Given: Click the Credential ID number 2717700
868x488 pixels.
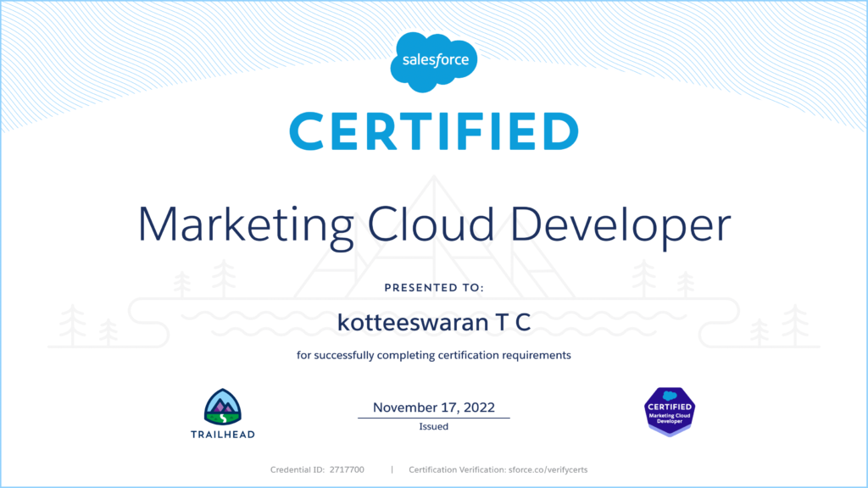Looking at the screenshot, I should [346, 469].
